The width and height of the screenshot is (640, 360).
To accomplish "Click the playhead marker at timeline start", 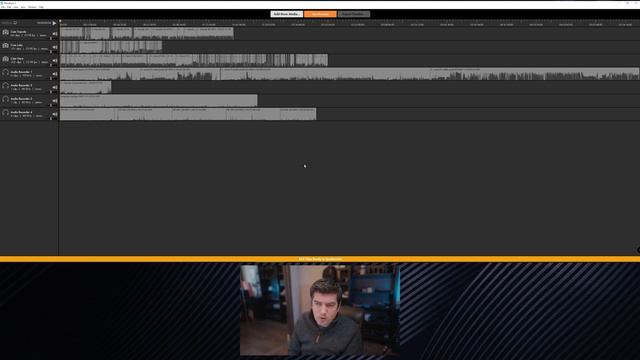I will point(60,21).
